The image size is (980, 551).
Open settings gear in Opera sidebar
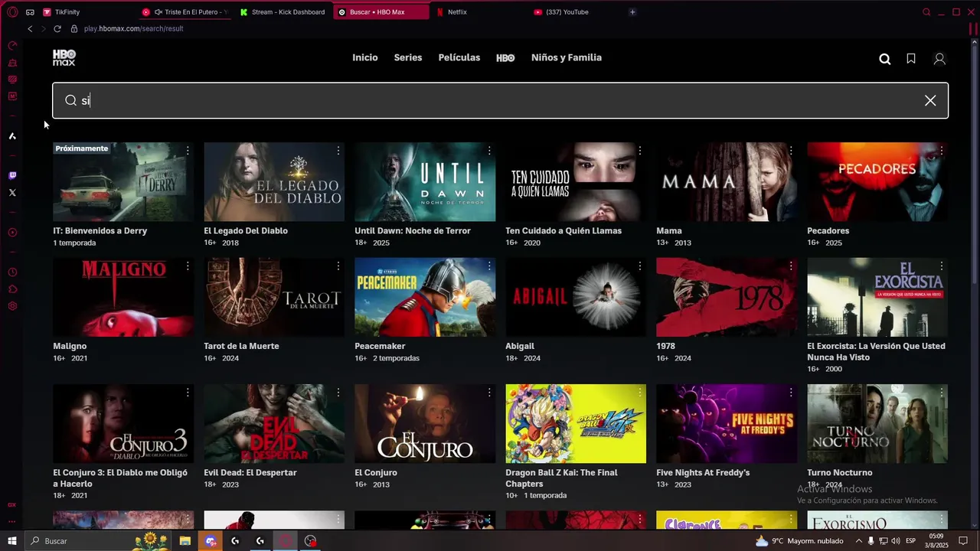coord(12,306)
